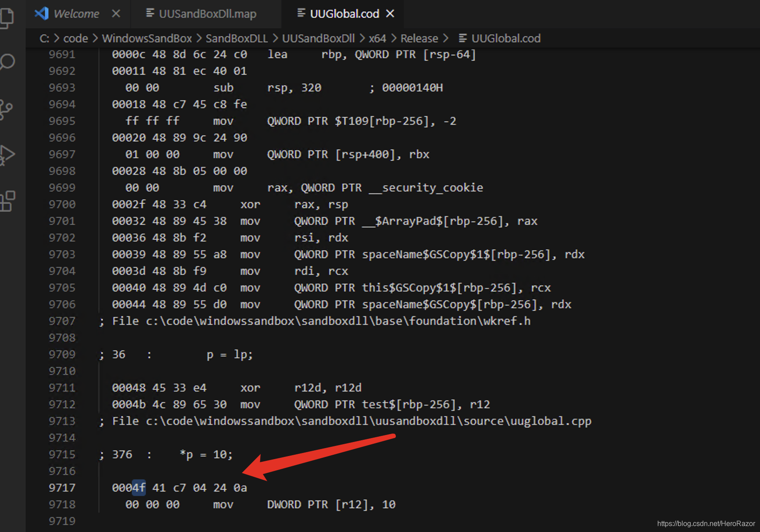Click '$T109[rbp-256]' operand text

click(x=382, y=121)
